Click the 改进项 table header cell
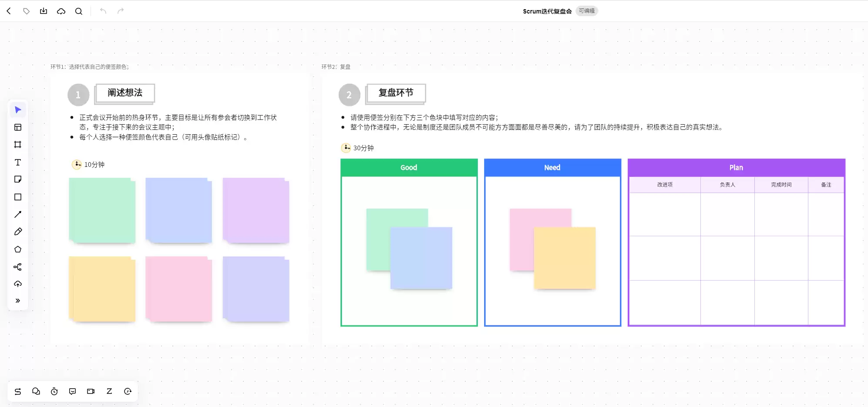The image size is (868, 407). pyautogui.click(x=665, y=185)
